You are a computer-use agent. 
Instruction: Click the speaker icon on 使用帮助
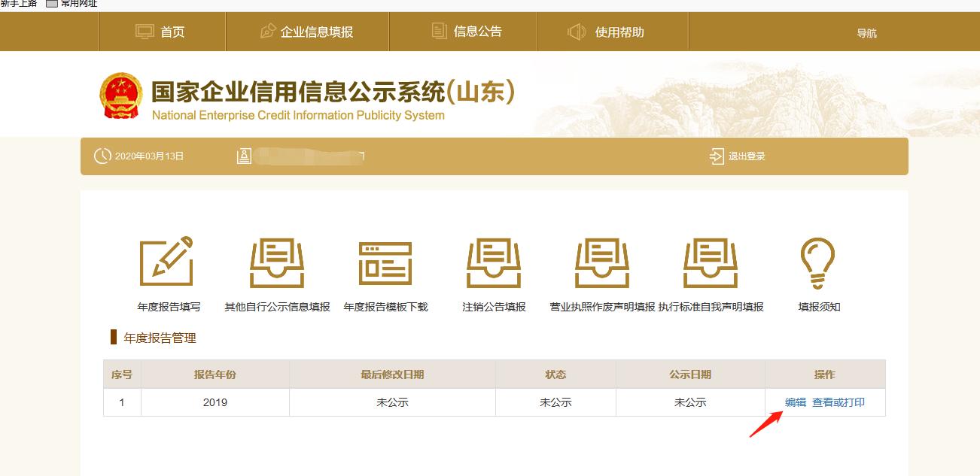(x=576, y=31)
